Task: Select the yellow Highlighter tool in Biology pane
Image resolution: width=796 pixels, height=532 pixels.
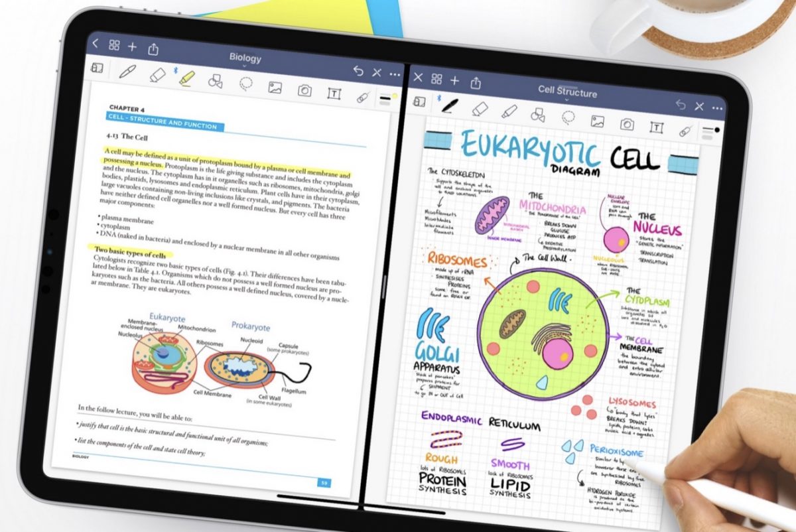Action: [186, 78]
